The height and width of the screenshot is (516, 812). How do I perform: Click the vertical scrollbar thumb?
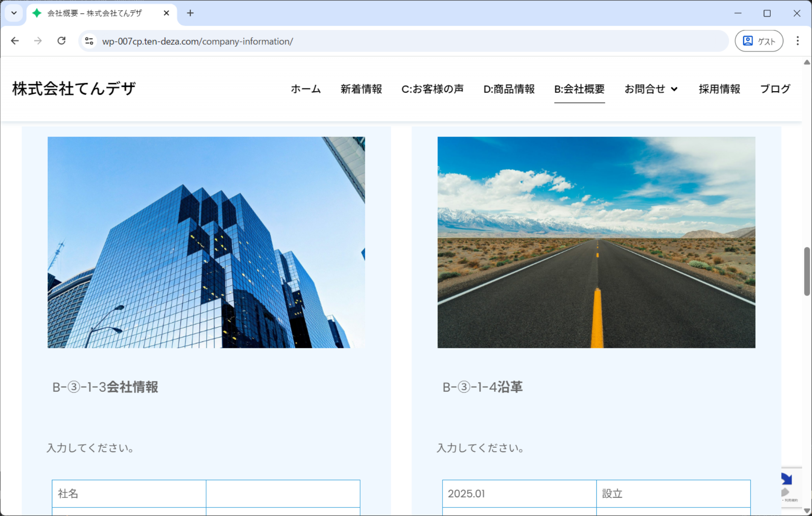point(806,271)
